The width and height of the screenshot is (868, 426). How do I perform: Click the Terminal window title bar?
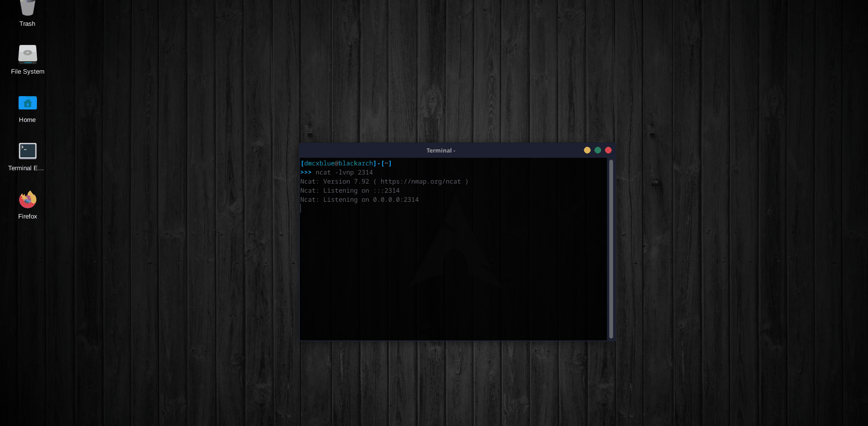440,150
